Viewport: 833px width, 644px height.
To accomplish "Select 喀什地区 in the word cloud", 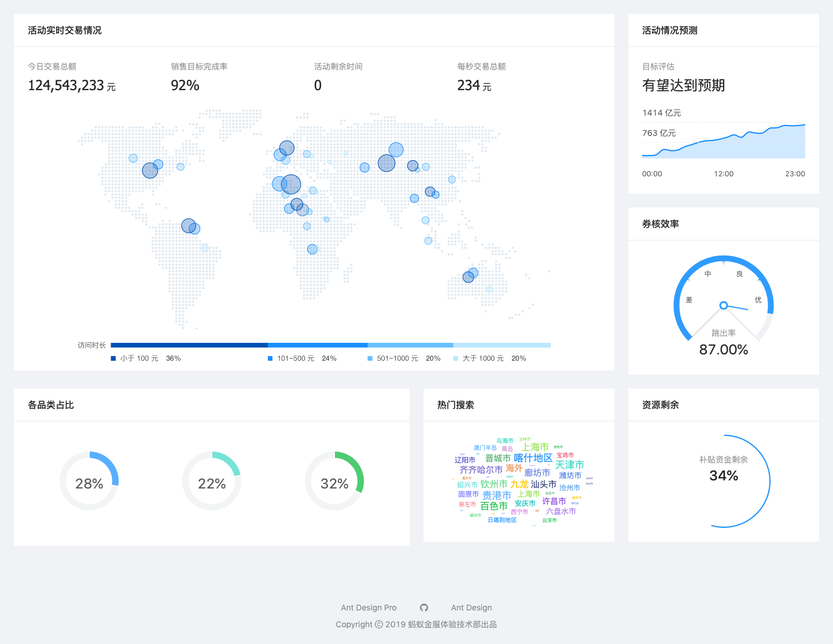I will coord(533,458).
